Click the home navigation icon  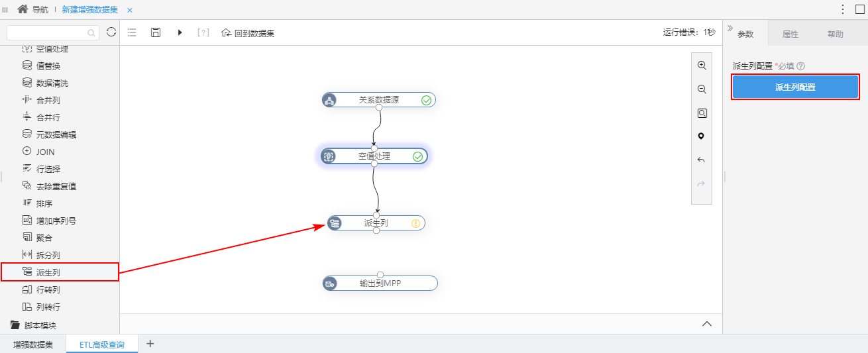pyautogui.click(x=23, y=9)
